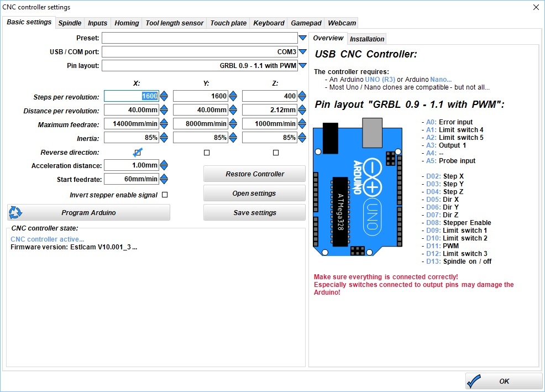The image size is (545, 392).
Task: Select the Overview tab
Action: coord(328,38)
